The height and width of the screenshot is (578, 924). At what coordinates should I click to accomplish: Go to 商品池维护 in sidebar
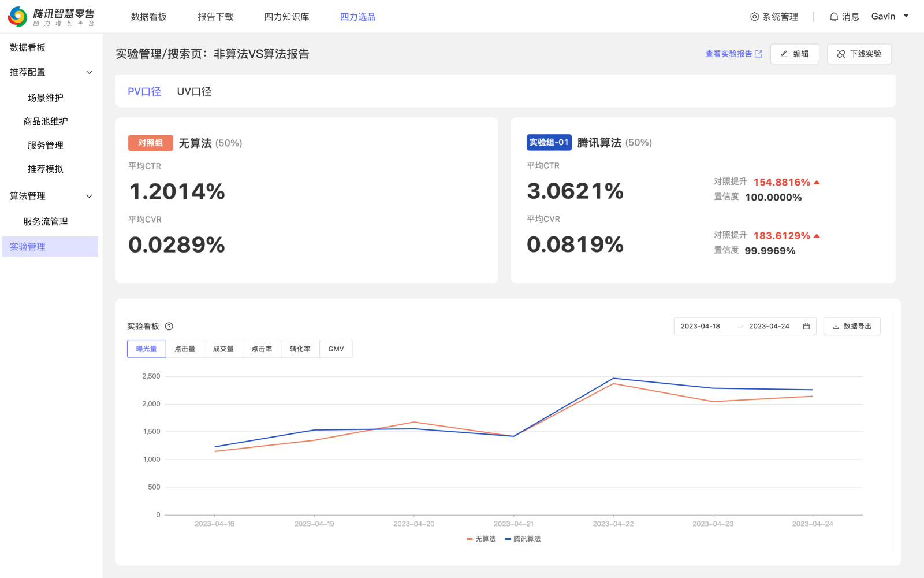pos(46,121)
